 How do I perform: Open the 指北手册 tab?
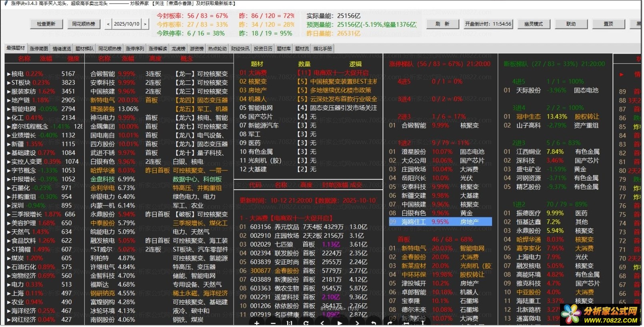(x=322, y=48)
